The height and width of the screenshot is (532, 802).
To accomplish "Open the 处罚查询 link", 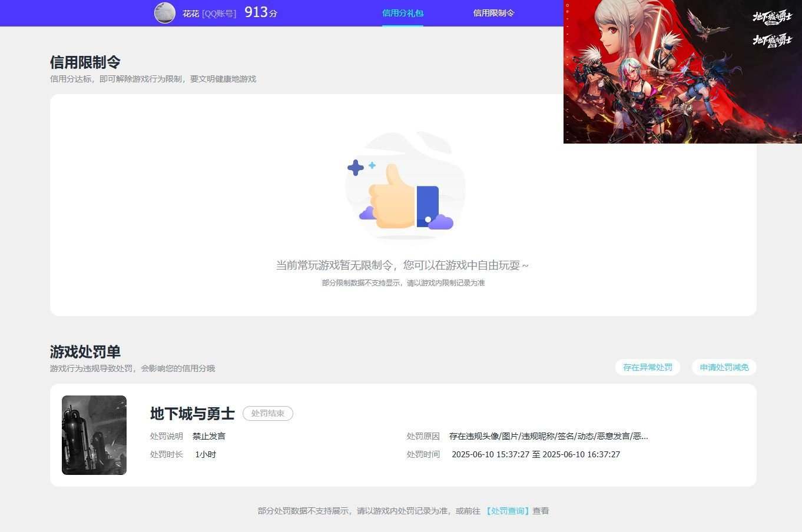I will tap(508, 511).
